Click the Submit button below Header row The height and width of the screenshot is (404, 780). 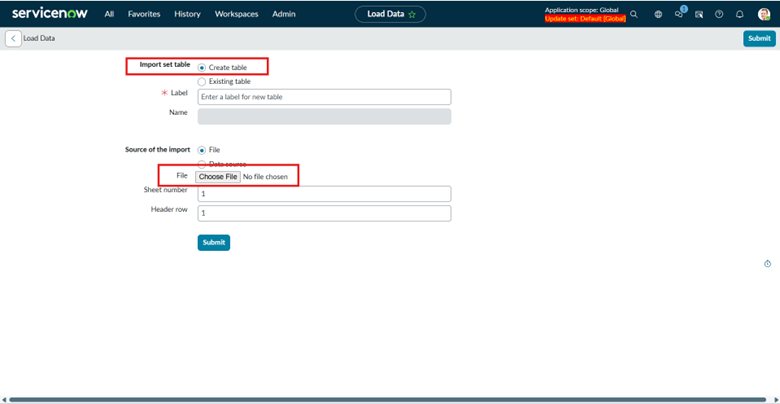point(214,242)
